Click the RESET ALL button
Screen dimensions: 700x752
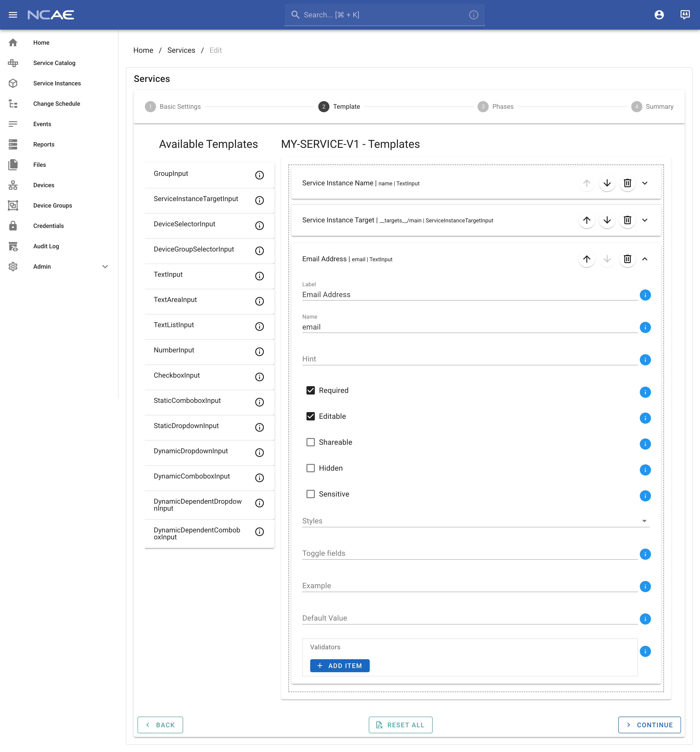400,725
